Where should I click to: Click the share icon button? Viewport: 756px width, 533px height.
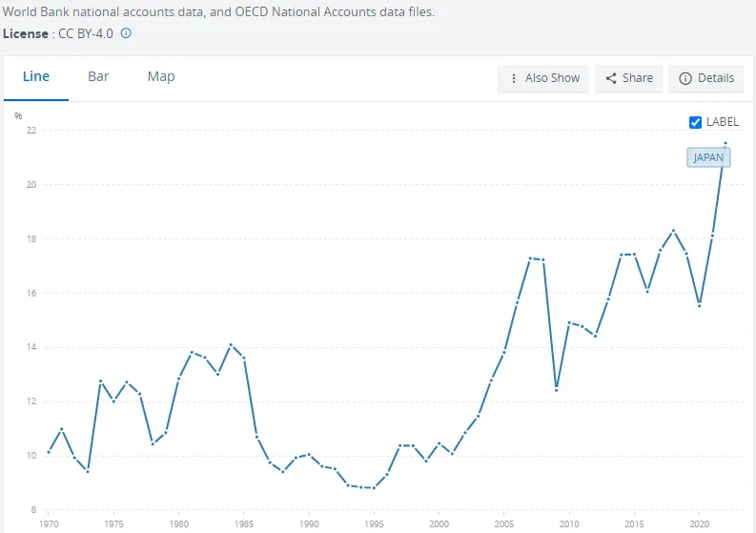628,78
